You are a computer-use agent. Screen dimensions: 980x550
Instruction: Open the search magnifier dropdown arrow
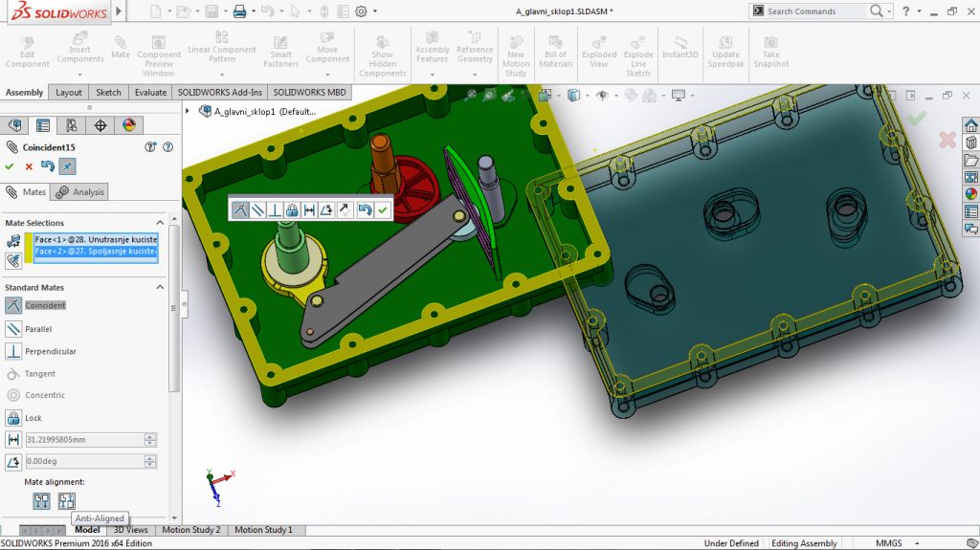(889, 11)
